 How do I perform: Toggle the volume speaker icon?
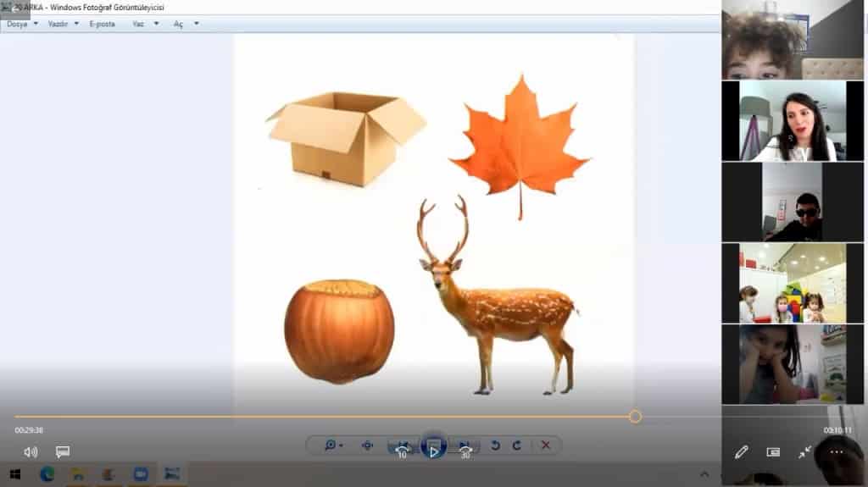pyautogui.click(x=31, y=452)
